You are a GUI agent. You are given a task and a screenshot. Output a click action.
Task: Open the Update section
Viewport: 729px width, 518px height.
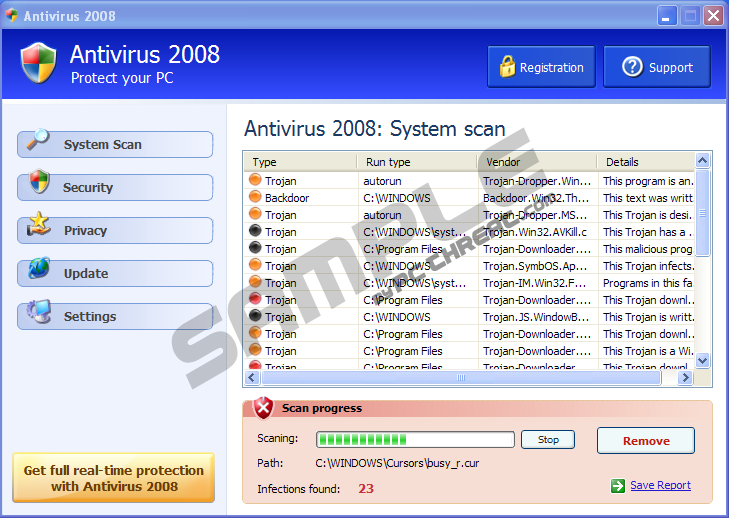[115, 273]
